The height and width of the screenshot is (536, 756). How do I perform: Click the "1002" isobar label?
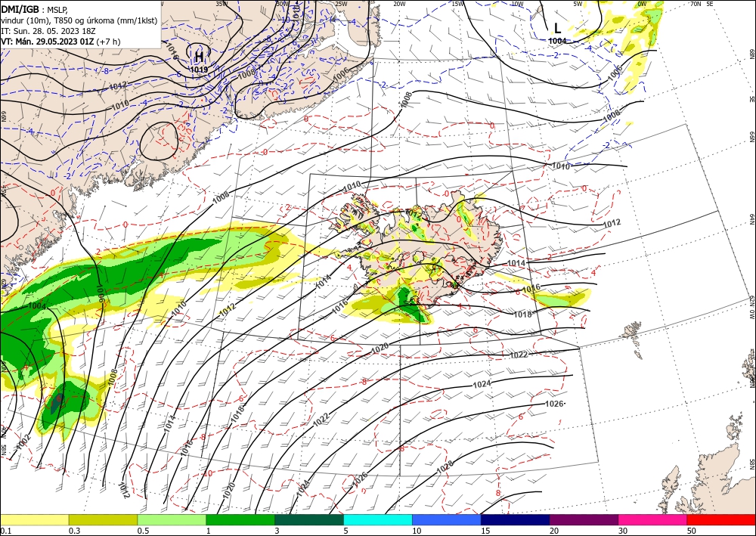tap(23, 444)
